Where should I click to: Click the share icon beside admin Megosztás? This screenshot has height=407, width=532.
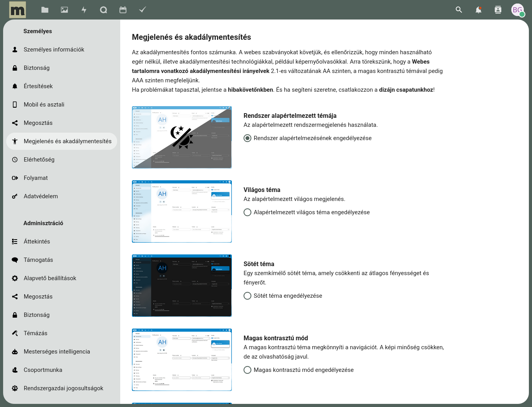[15, 297]
